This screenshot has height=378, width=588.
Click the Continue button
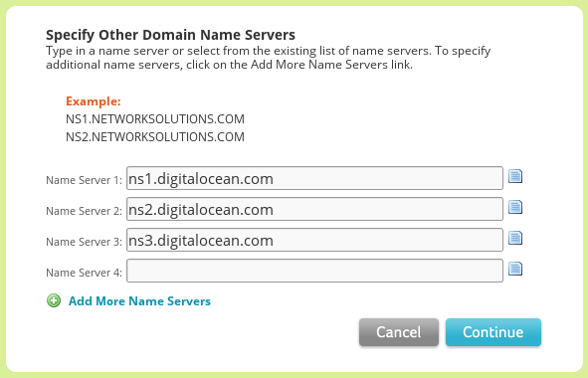click(x=493, y=332)
